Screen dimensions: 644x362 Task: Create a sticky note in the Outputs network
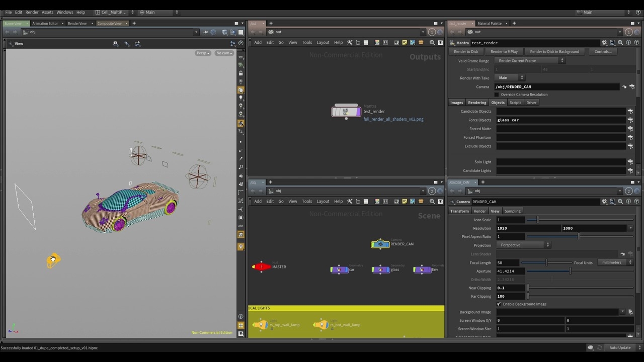point(404,42)
